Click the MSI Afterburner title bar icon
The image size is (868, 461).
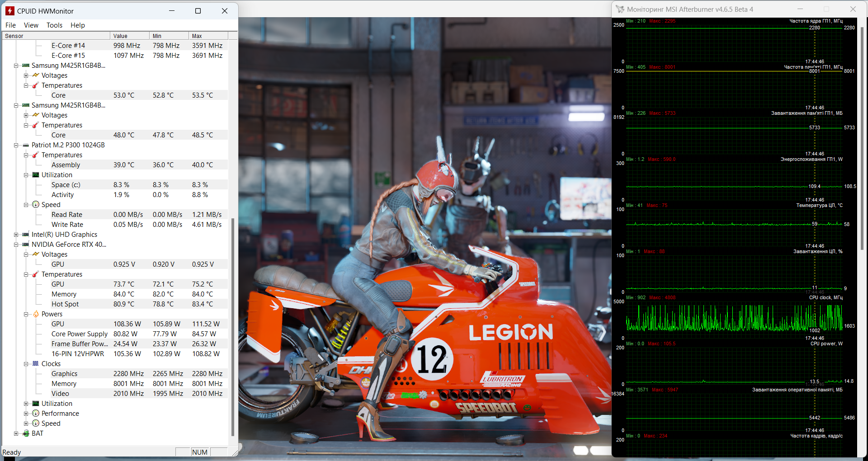[619, 9]
